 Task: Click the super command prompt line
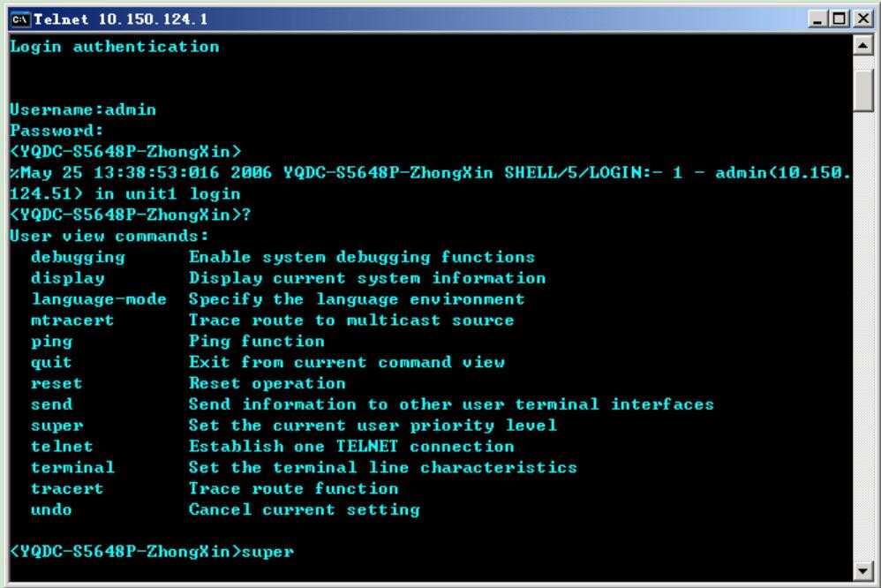point(152,552)
